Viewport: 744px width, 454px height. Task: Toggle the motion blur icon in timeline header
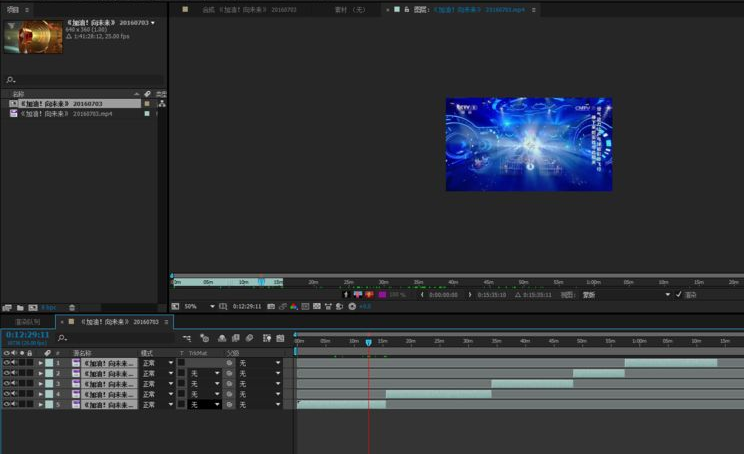point(250,338)
